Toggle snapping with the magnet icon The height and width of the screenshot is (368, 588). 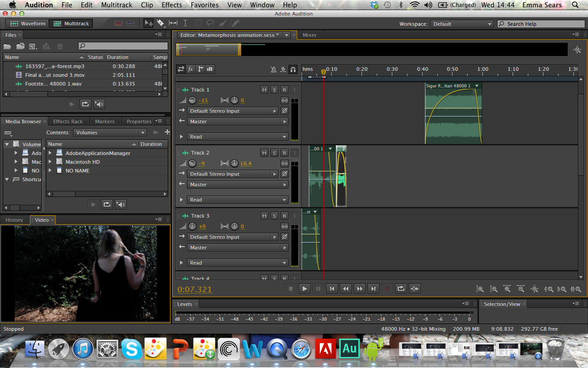pyautogui.click(x=293, y=69)
